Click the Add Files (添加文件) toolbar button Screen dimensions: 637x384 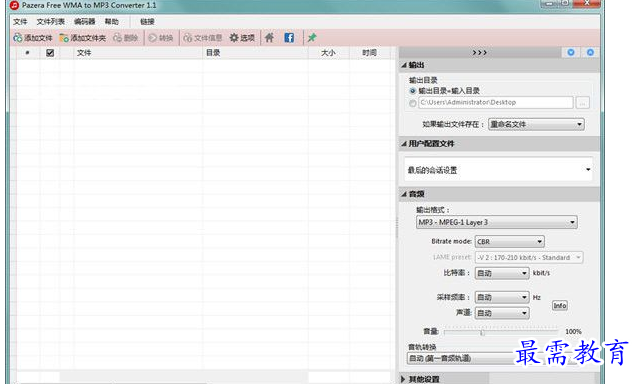tap(33, 38)
